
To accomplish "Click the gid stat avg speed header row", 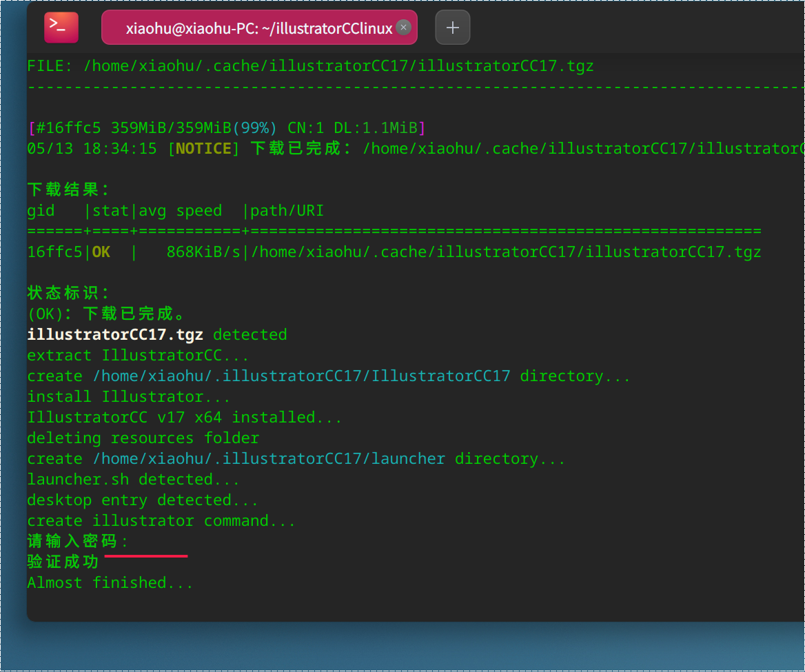I will click(x=175, y=210).
